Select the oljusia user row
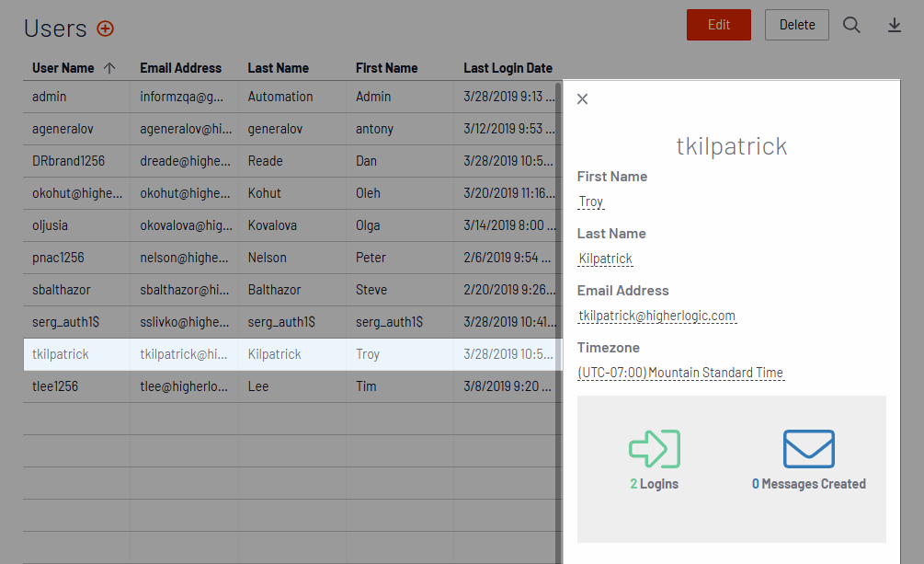 [x=293, y=225]
